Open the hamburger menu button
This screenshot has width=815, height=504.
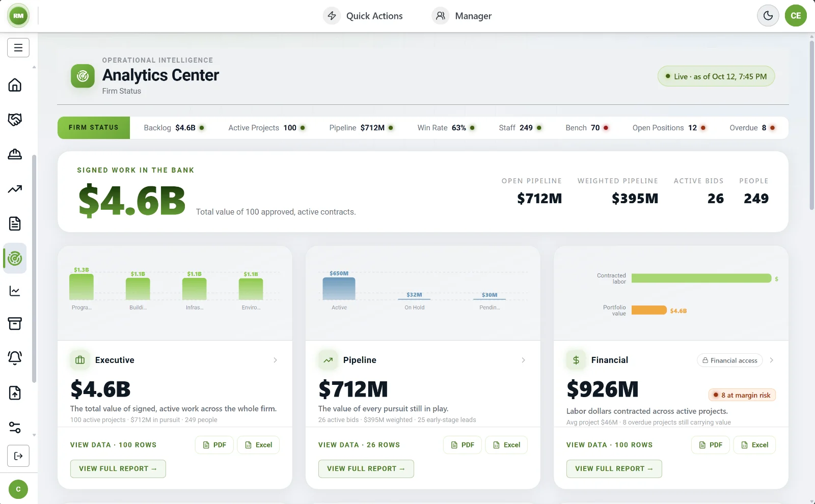click(18, 48)
